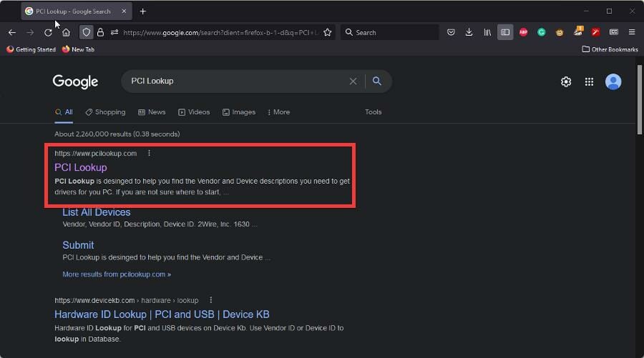Open the Adblock Plus extension

[523, 32]
